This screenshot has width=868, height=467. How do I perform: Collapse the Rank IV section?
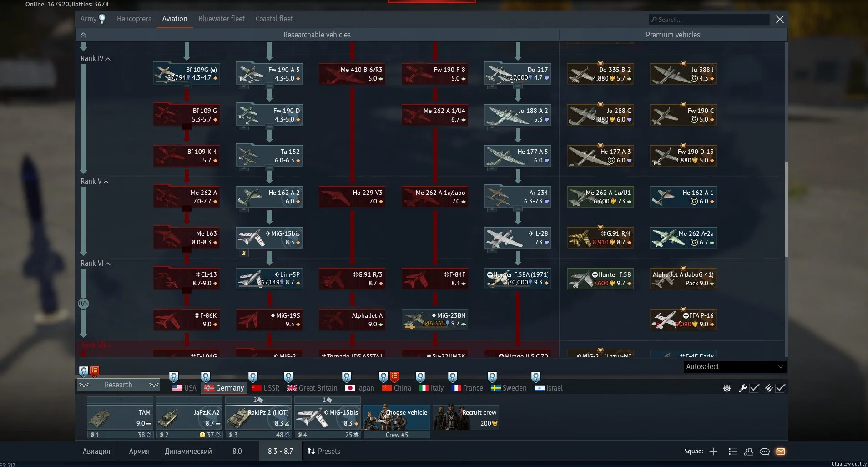click(x=96, y=58)
